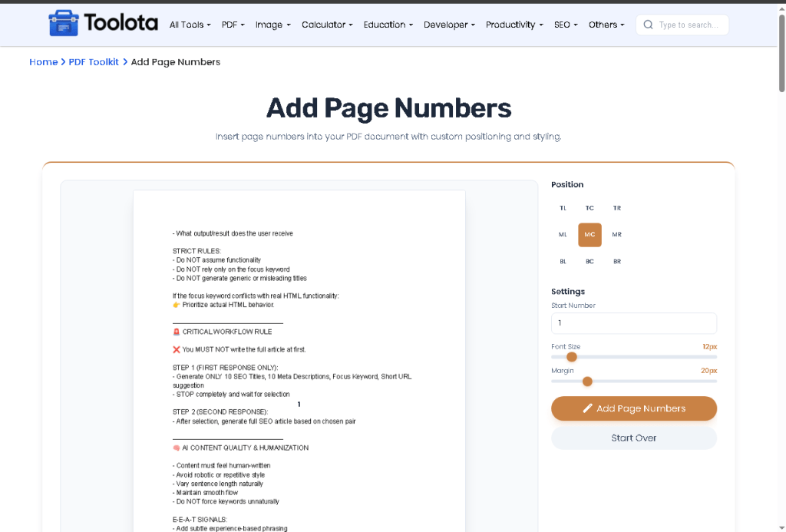Open the Others dropdown menu
The height and width of the screenshot is (532, 786).
pos(606,25)
